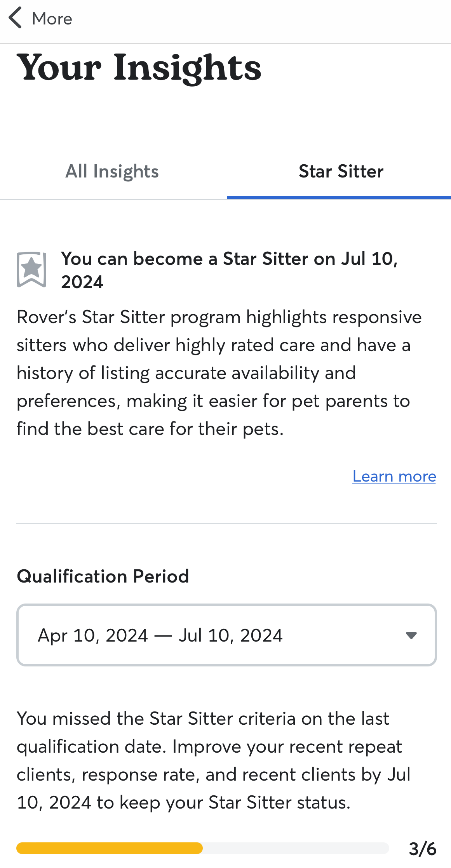Switch to the All Insights tab
451x868 pixels.
pyautogui.click(x=112, y=171)
